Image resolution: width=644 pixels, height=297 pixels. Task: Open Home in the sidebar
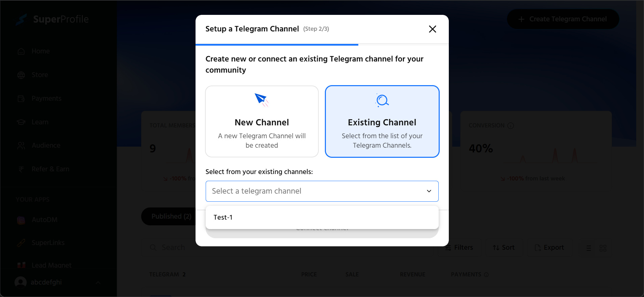click(x=41, y=51)
